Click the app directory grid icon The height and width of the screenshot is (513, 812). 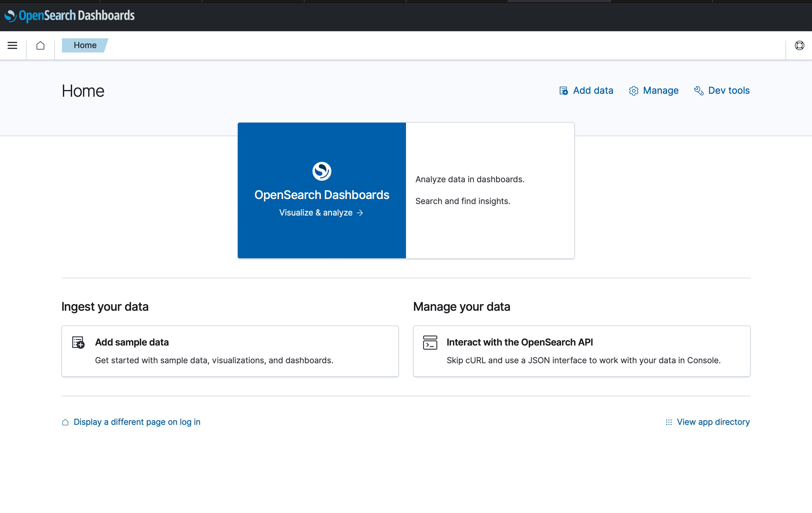[669, 422]
